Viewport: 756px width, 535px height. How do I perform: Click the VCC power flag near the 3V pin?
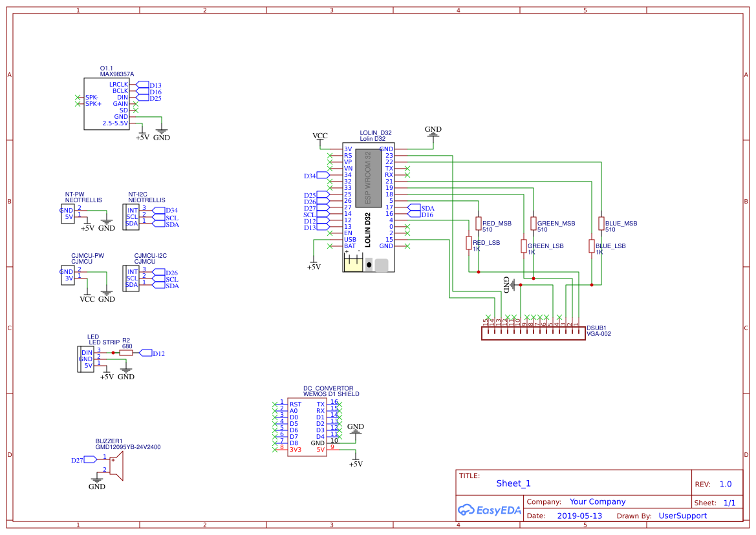319,136
